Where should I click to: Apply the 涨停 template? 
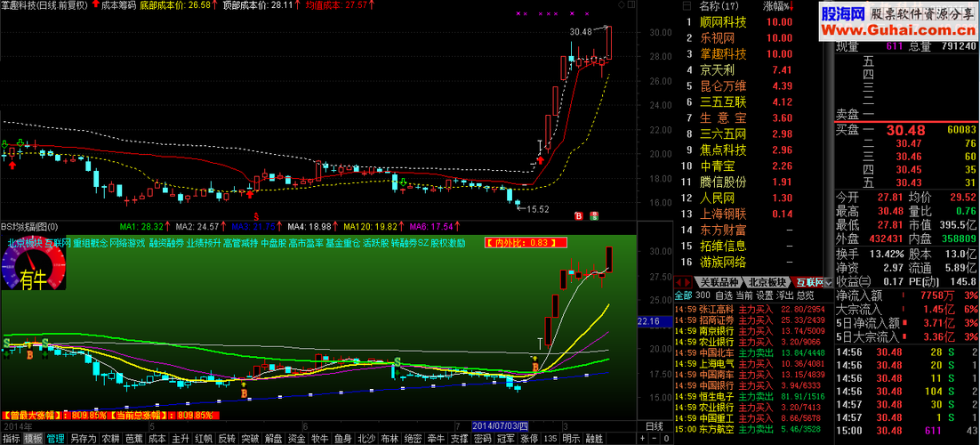click(x=529, y=438)
